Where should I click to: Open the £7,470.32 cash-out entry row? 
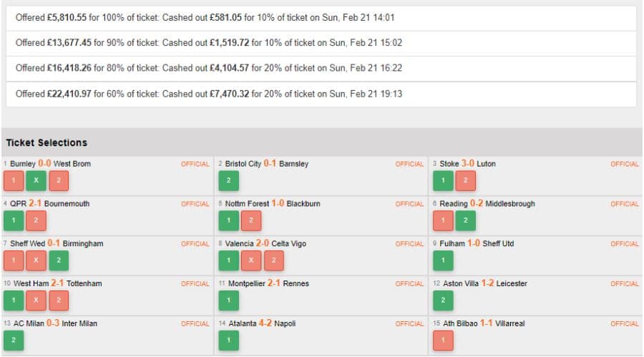pos(321,94)
